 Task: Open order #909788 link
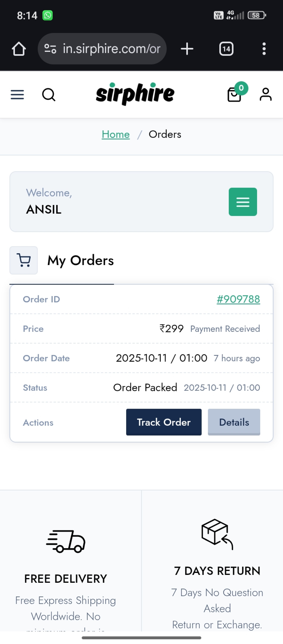(238, 299)
